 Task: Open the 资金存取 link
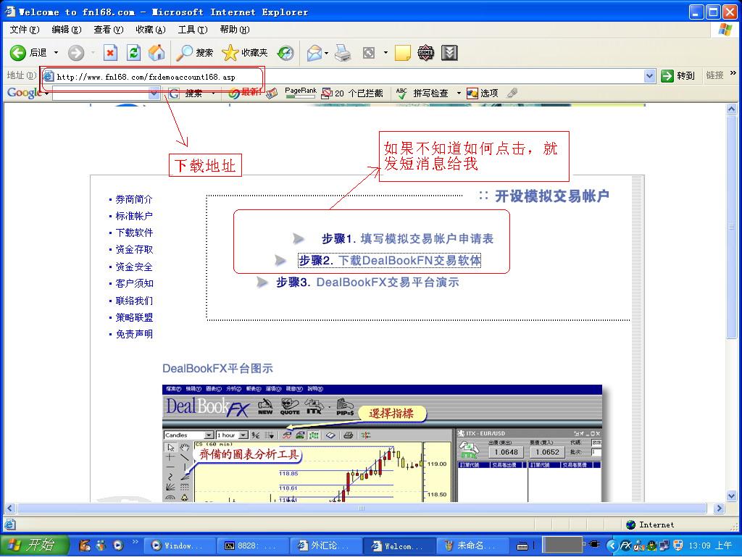point(134,250)
